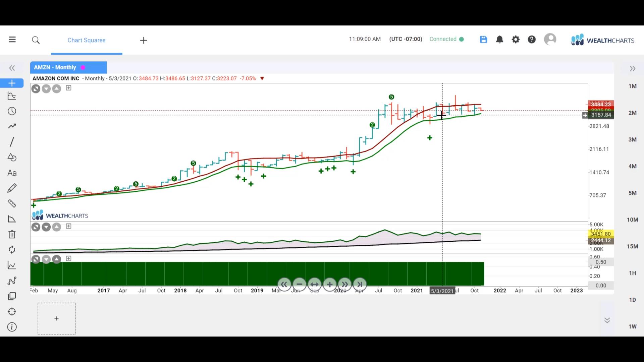Select the line drawing tool
Screen dimensions: 644x362
[12, 142]
